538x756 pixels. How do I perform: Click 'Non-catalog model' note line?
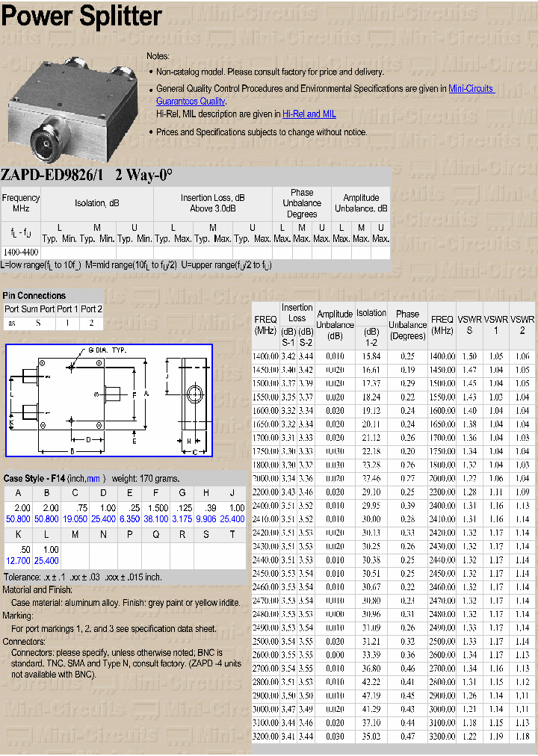(x=270, y=72)
